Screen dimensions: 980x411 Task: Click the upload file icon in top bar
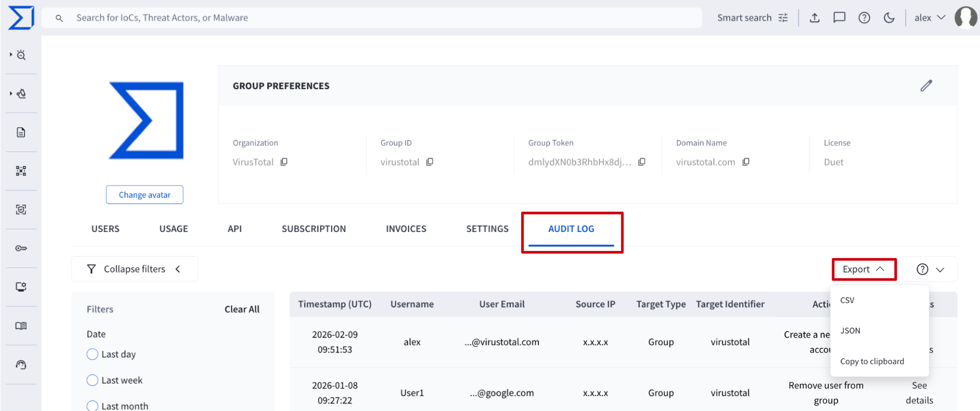click(815, 18)
